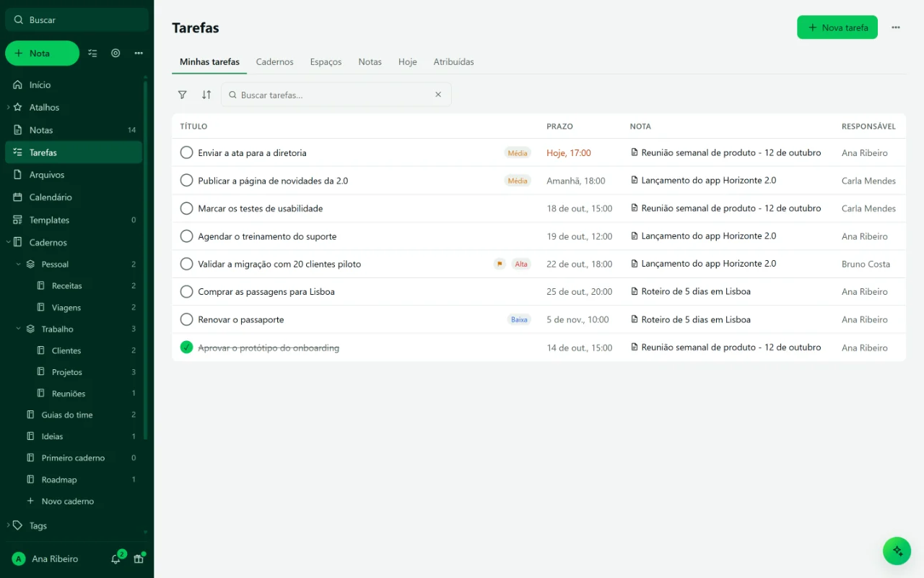Complete Marcar os testes de usabilidade
The width and height of the screenshot is (924, 578).
[x=186, y=208]
